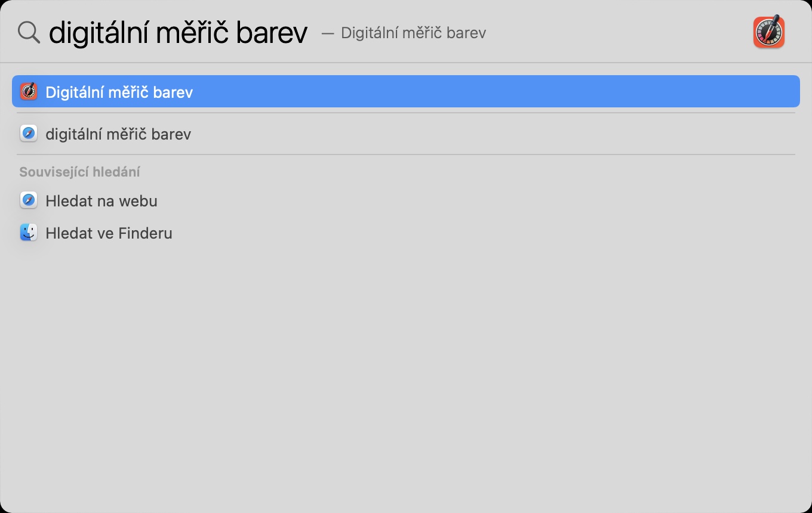Click the Spotlight magnifying glass icon

point(28,32)
